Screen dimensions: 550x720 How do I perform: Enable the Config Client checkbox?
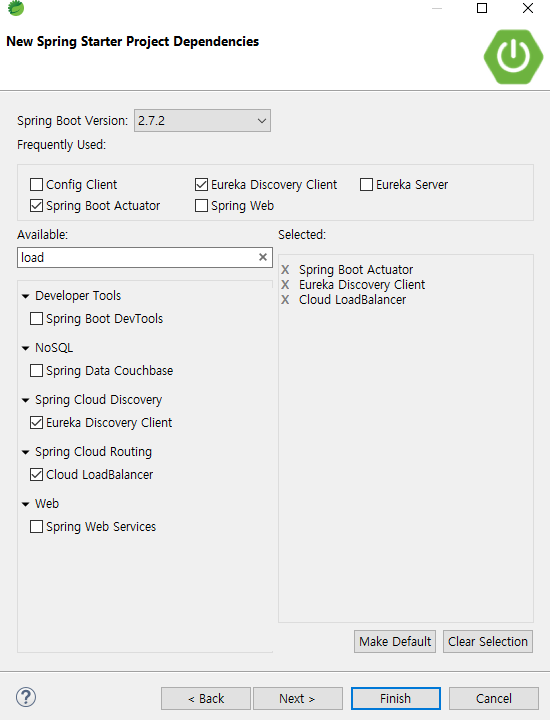36,185
